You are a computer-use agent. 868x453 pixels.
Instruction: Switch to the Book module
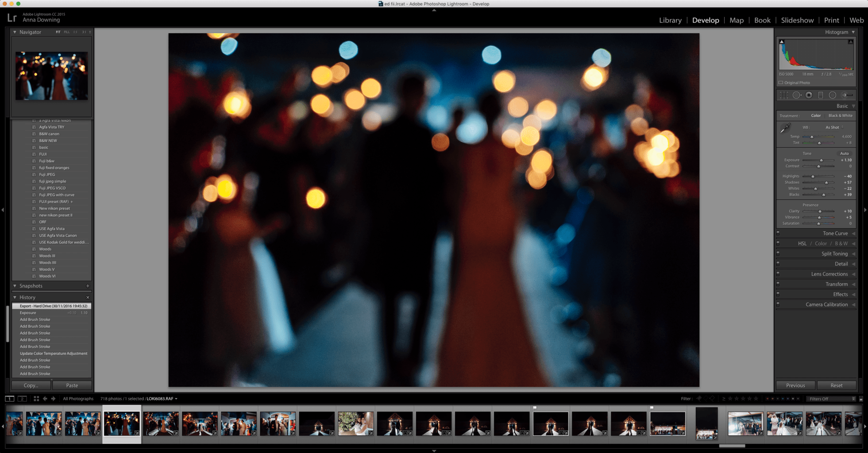762,20
